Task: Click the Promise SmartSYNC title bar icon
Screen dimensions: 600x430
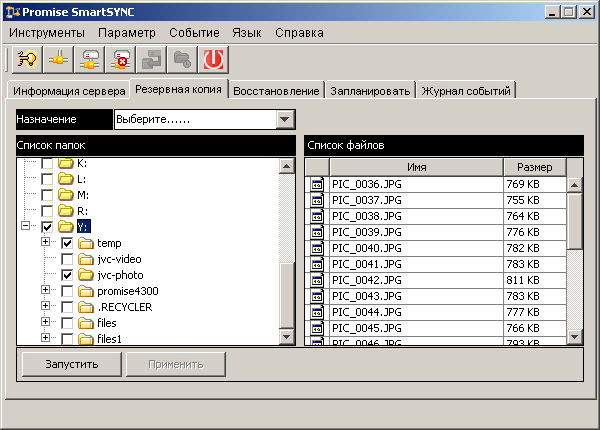Action: pyautogui.click(x=13, y=12)
